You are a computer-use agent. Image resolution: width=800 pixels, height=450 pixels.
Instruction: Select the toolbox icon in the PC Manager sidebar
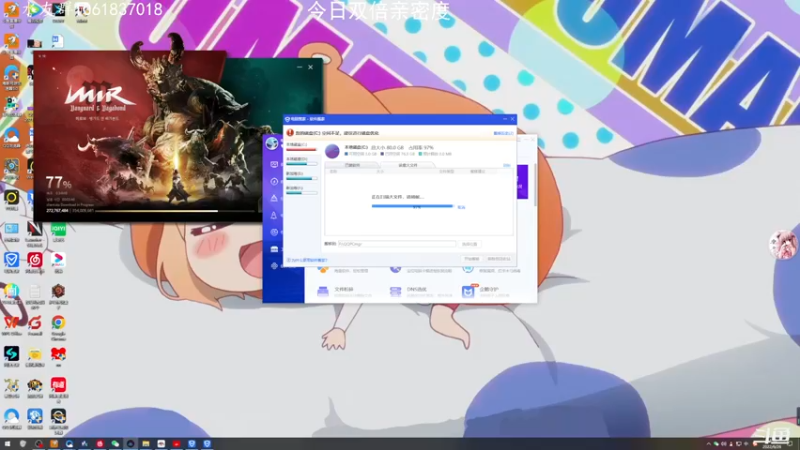[x=274, y=249]
